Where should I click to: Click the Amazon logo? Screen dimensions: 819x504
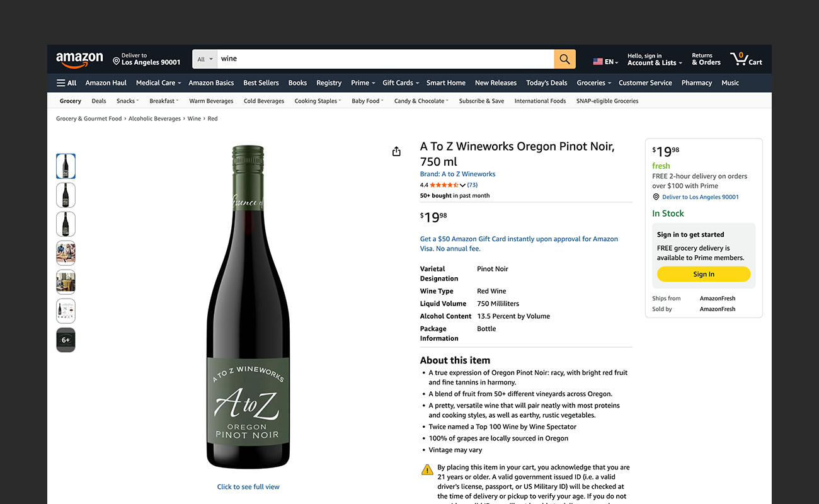click(79, 59)
